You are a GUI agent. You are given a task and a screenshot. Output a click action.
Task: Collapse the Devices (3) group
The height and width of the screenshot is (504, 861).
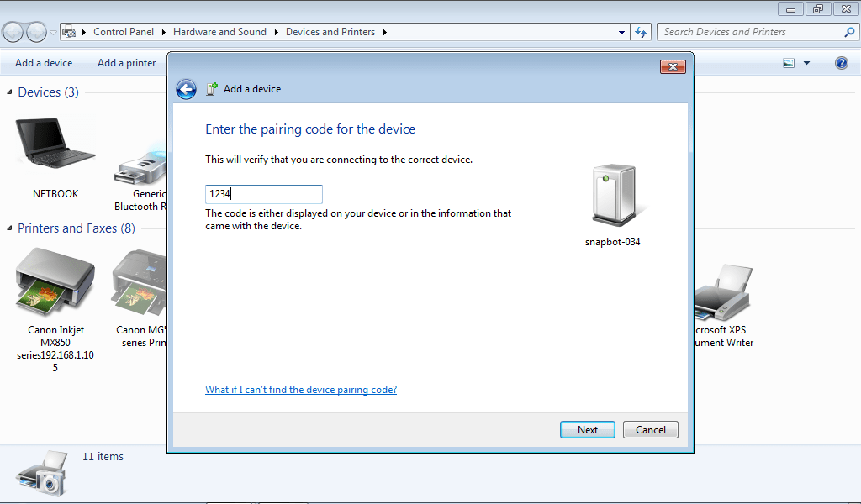(10, 92)
